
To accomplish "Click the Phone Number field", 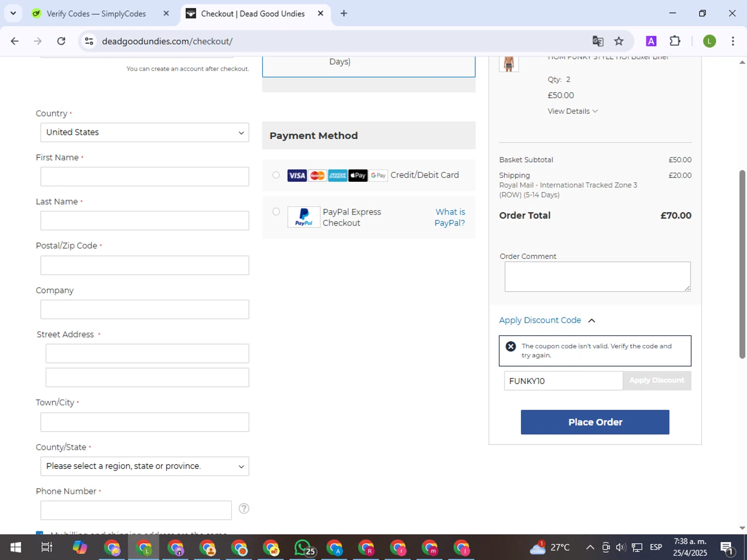I will click(136, 510).
